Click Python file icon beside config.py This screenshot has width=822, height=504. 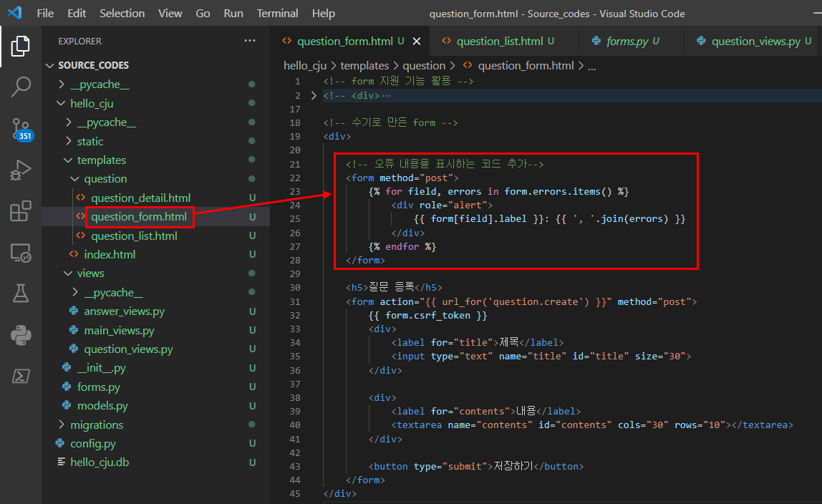coord(59,443)
